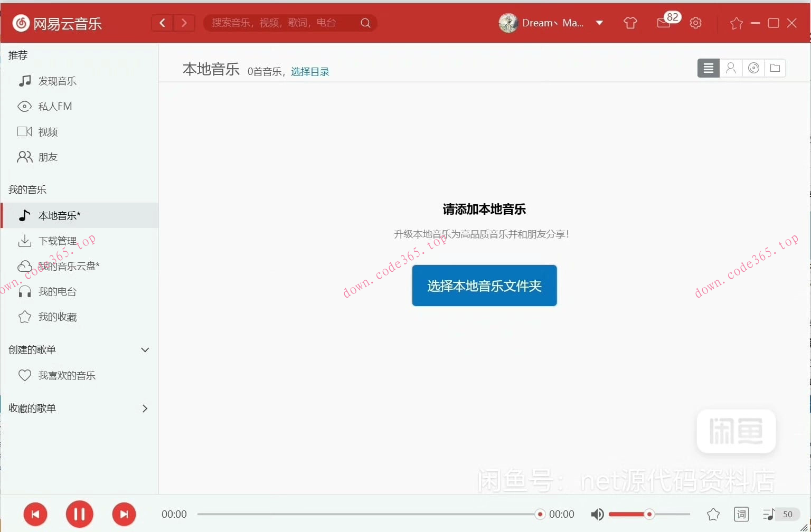Open the 朋友 social feed
The image size is (811, 532).
click(48, 157)
